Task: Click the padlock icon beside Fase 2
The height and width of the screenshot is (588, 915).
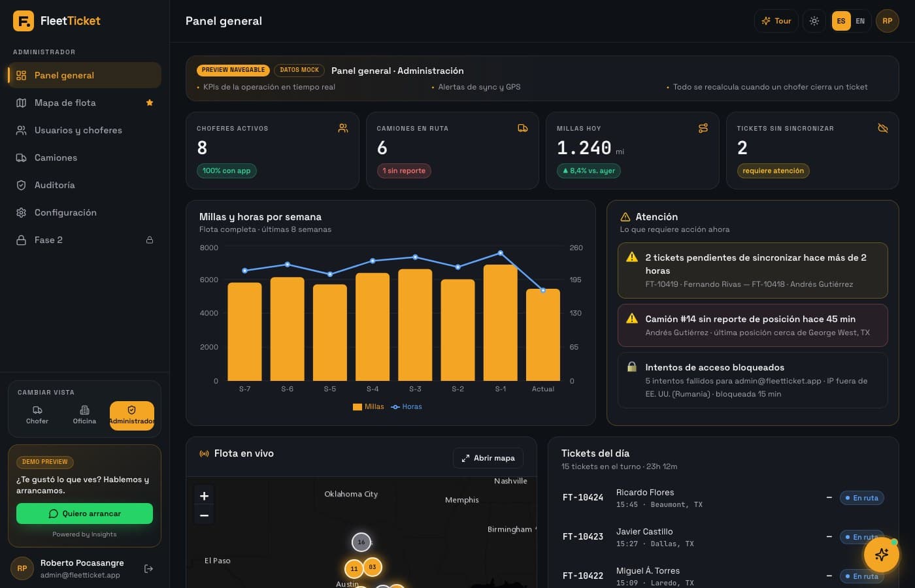Action: [150, 240]
